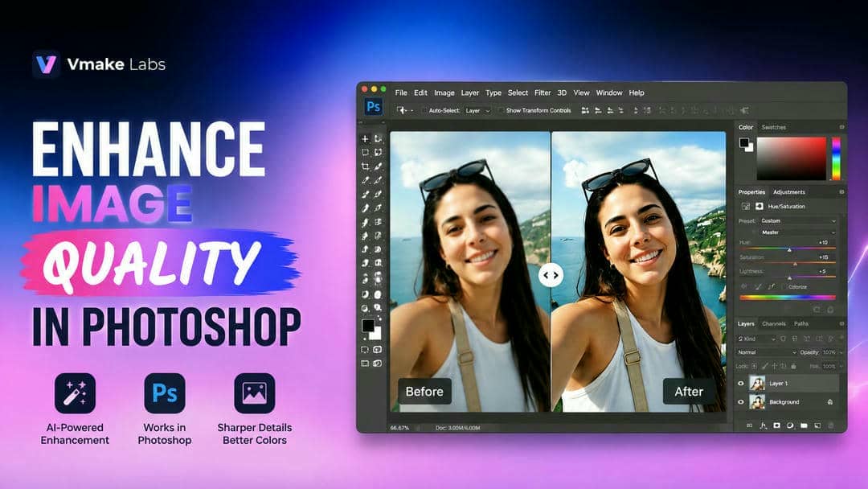868x489 pixels.
Task: Toggle layer filtering switch at Kind row end
Action: pyautogui.click(x=842, y=338)
